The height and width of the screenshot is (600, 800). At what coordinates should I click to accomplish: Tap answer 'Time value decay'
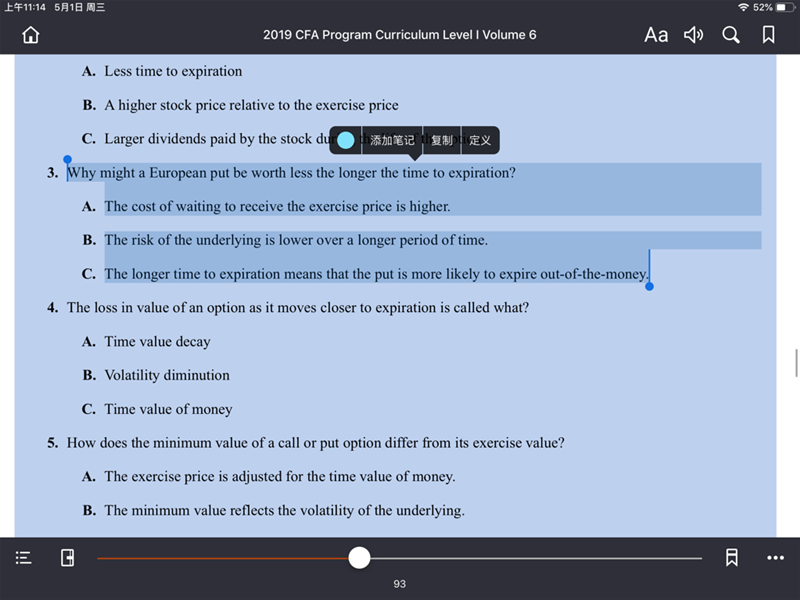pos(158,341)
